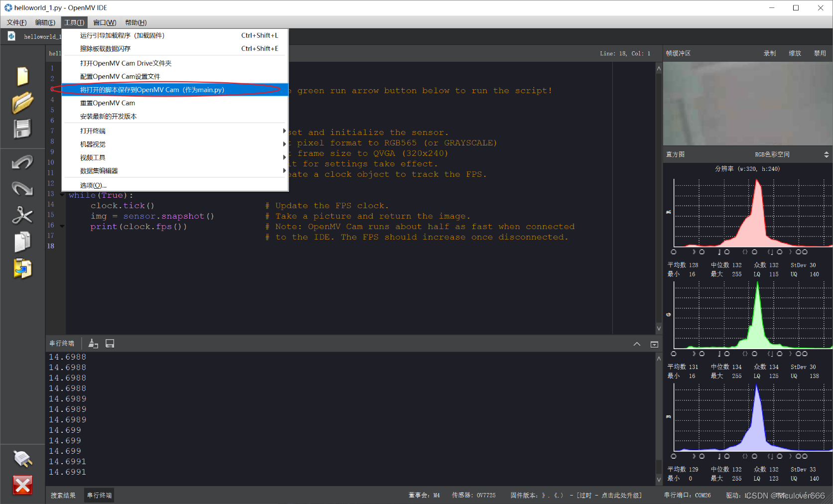Viewport: 833px width, 504px height.
Task: Expand the 打开终端 submenu
Action: [x=175, y=131]
